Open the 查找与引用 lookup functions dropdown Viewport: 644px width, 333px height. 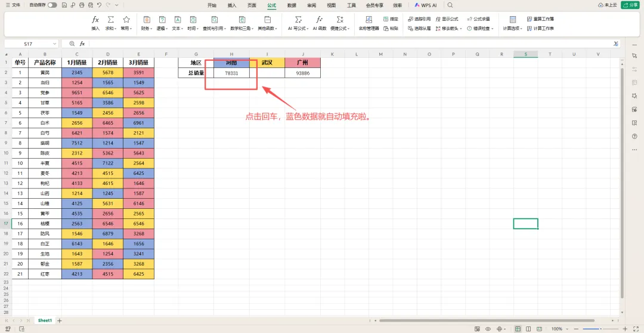pyautogui.click(x=215, y=23)
